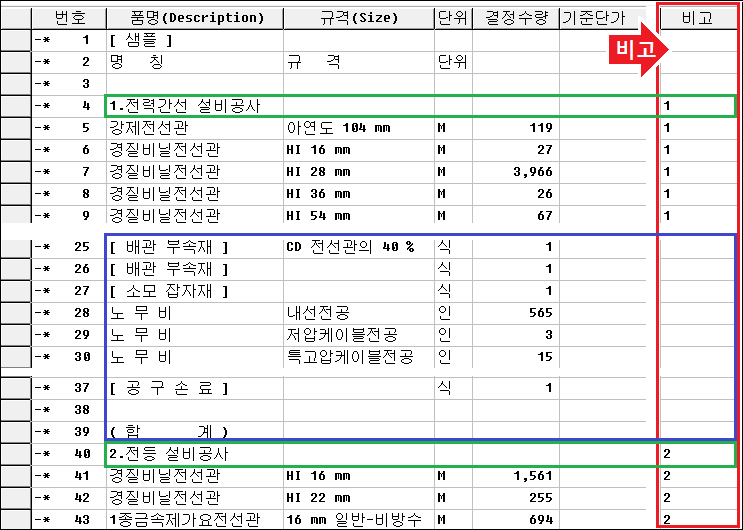Click the 비고 cell in row 25
Image resolution: width=743 pixels, height=530 pixels.
click(x=698, y=247)
